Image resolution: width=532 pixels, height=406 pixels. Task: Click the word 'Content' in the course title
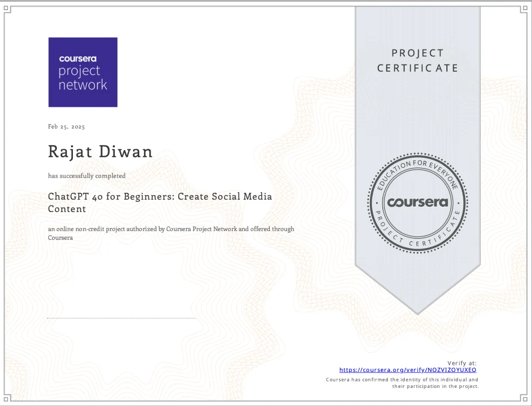67,209
